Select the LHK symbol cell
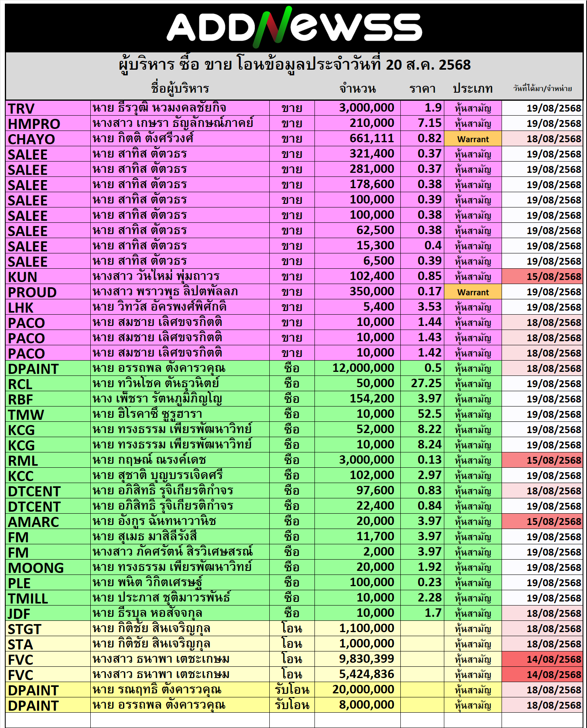 click(x=48, y=307)
